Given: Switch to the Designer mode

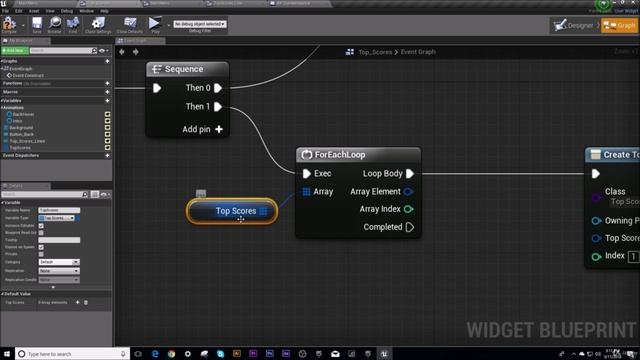Looking at the screenshot, I should (573, 25).
